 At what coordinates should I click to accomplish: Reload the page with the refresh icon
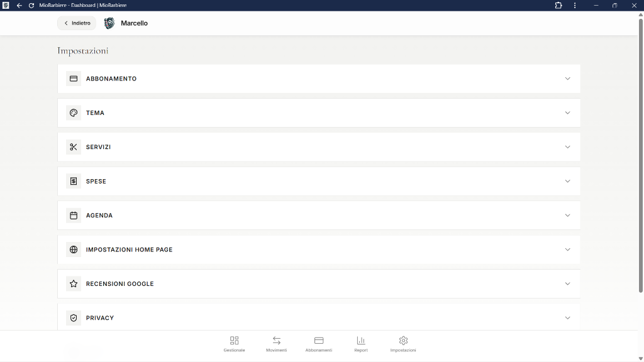[x=31, y=5]
